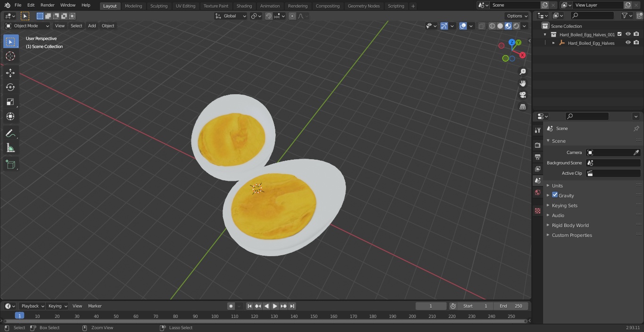
Task: Choose the Select Box tool in toolbar
Action: click(x=10, y=41)
